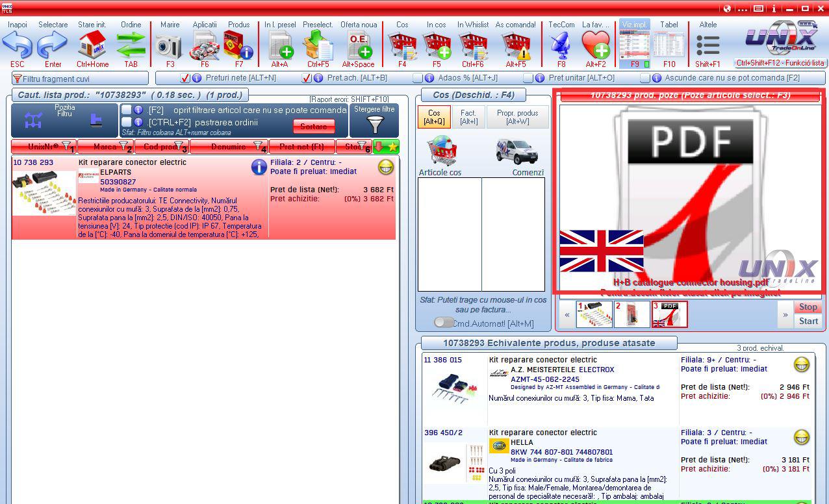This screenshot has height=504, width=829.
Task: Toggle the Cmd.Automat! switch
Action: click(x=444, y=322)
